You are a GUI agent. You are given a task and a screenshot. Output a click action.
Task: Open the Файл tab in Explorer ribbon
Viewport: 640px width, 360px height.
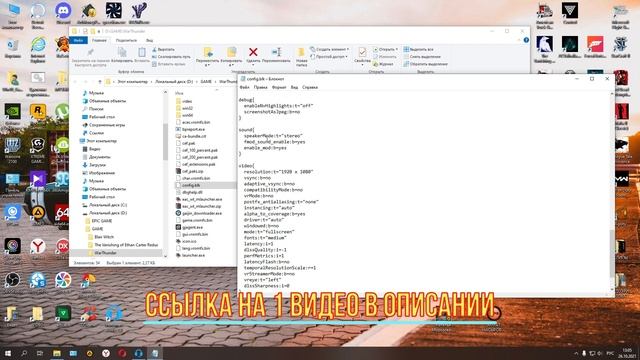coord(78,40)
